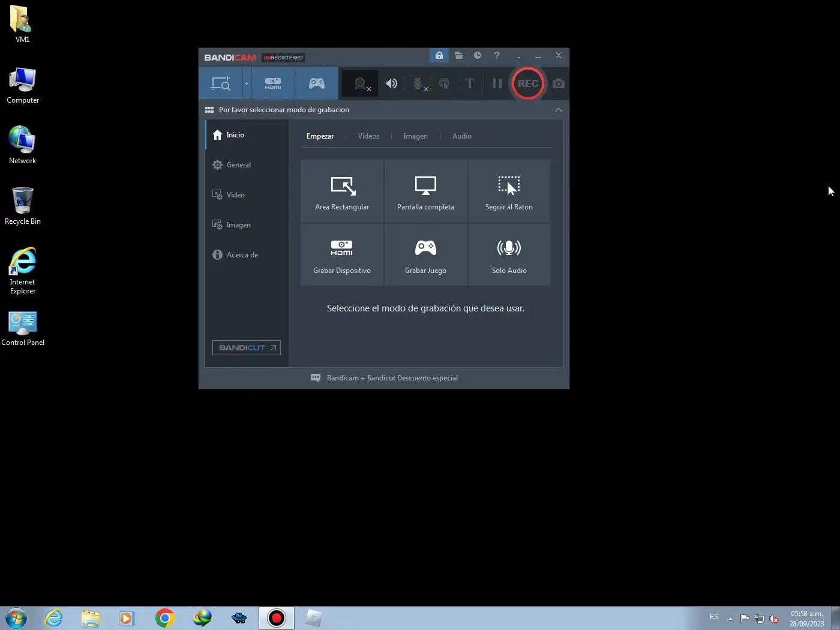Click the network tray icon

pyautogui.click(x=760, y=619)
